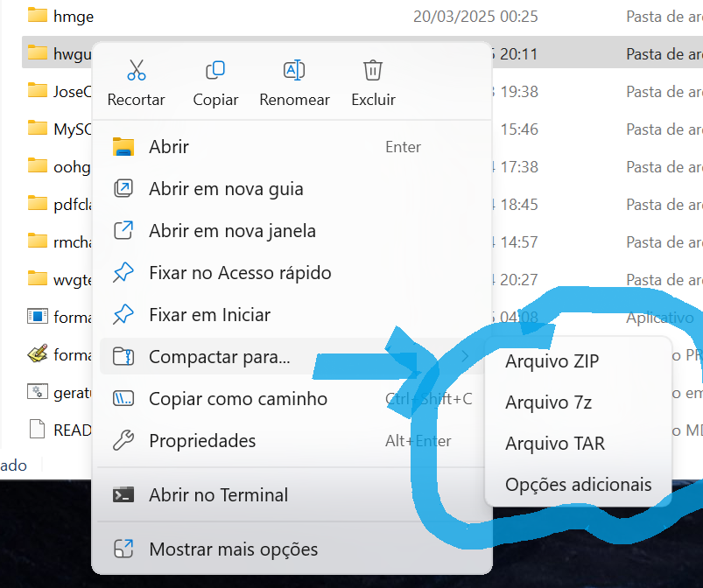Click the forma application file icon
703x588 pixels.
[38, 317]
